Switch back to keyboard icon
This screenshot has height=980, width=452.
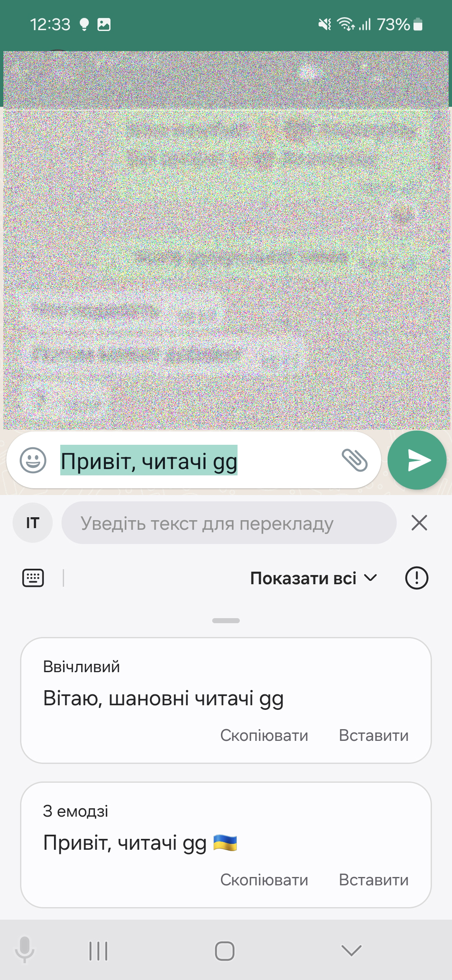click(33, 578)
